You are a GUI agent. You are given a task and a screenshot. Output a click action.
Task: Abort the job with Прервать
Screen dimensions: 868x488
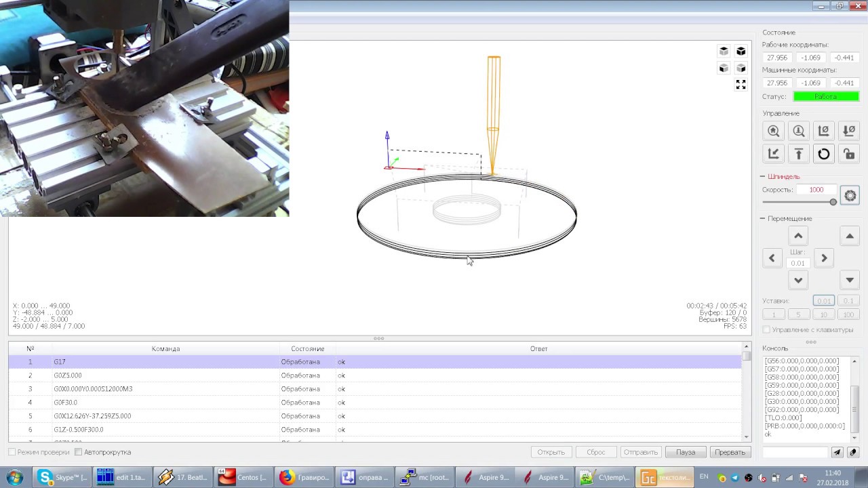pyautogui.click(x=730, y=452)
